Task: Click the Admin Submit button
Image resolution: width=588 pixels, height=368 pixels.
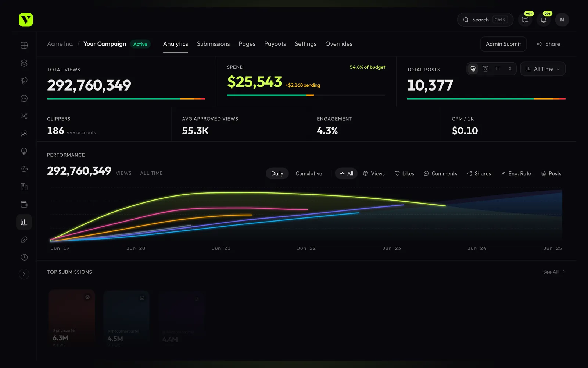Action: coord(503,44)
